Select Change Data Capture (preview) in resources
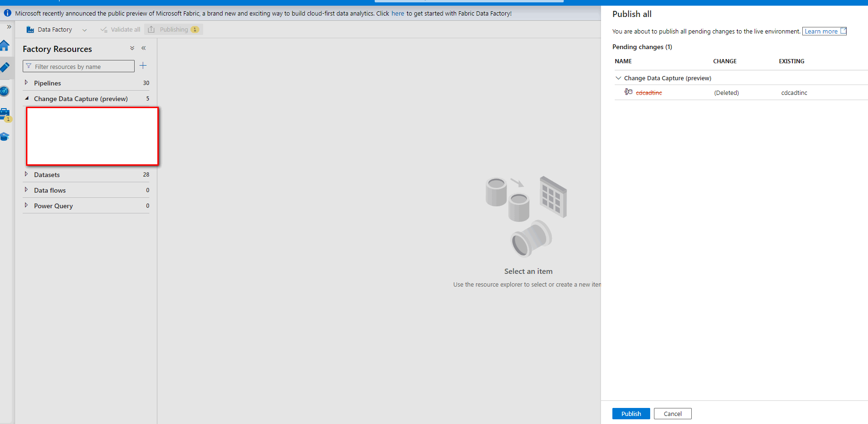This screenshot has width=868, height=424. (x=81, y=99)
